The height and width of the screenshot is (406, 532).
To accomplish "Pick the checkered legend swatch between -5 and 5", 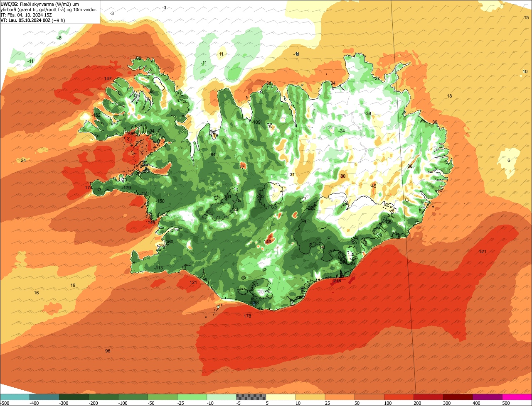I will pos(251,397).
